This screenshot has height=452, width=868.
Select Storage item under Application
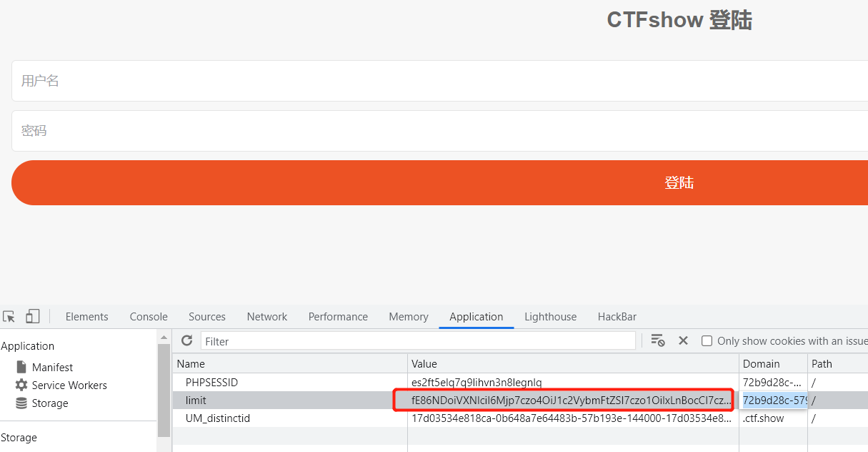(x=50, y=403)
